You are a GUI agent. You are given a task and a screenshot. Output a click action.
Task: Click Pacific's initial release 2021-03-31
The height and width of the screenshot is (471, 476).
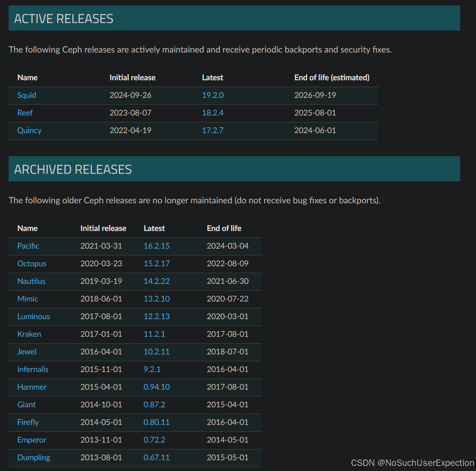101,246
